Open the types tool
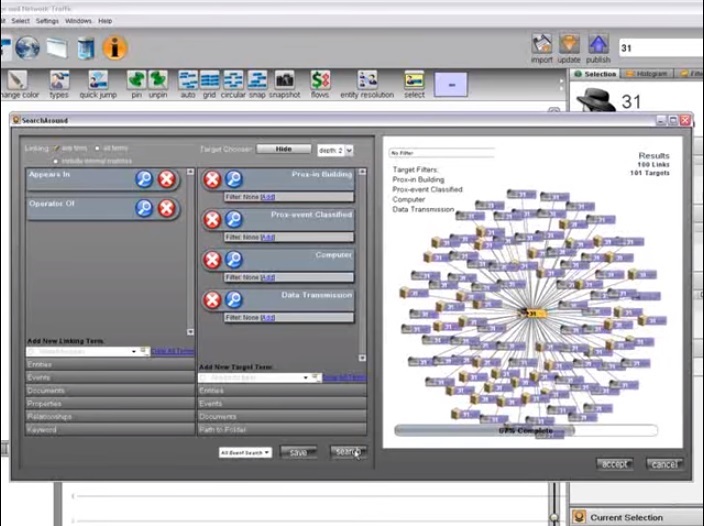This screenshot has width=704, height=526. pyautogui.click(x=59, y=81)
